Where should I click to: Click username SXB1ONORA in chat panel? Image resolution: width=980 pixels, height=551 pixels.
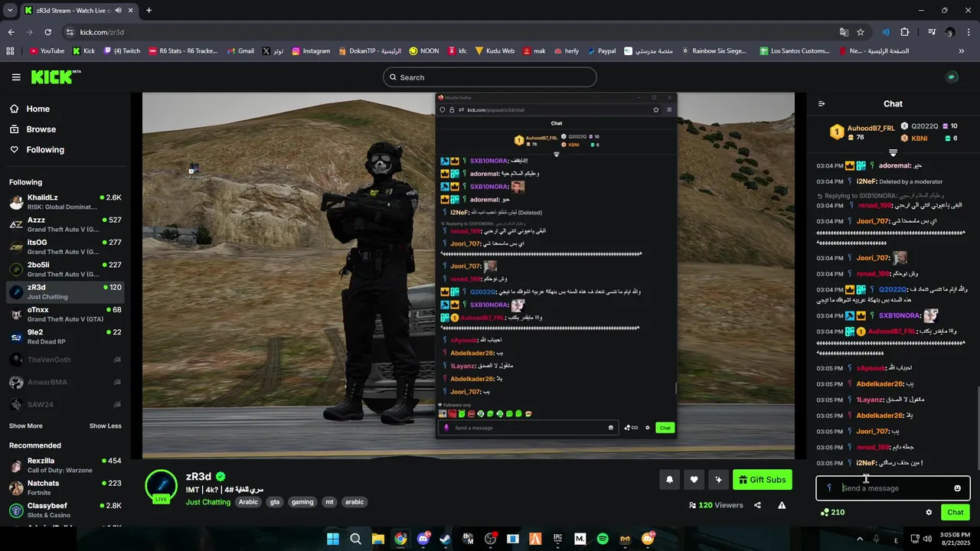pos(899,315)
